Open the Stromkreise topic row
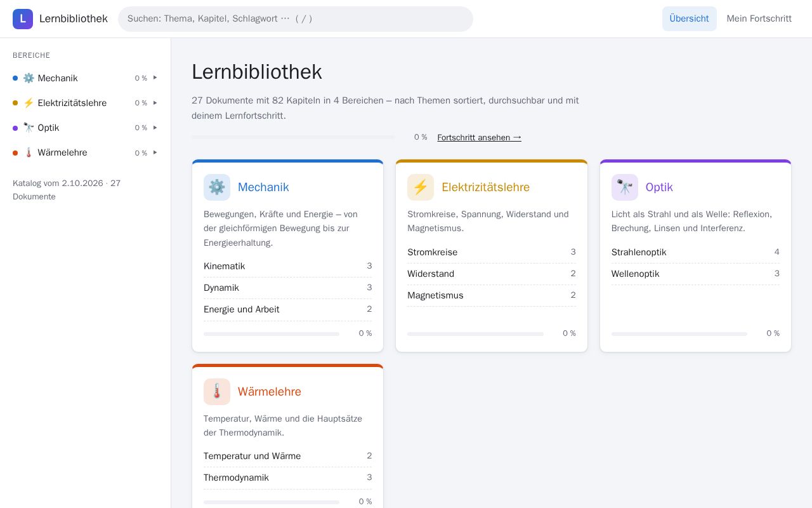Screen dimensions: 812x508 (x=492, y=252)
